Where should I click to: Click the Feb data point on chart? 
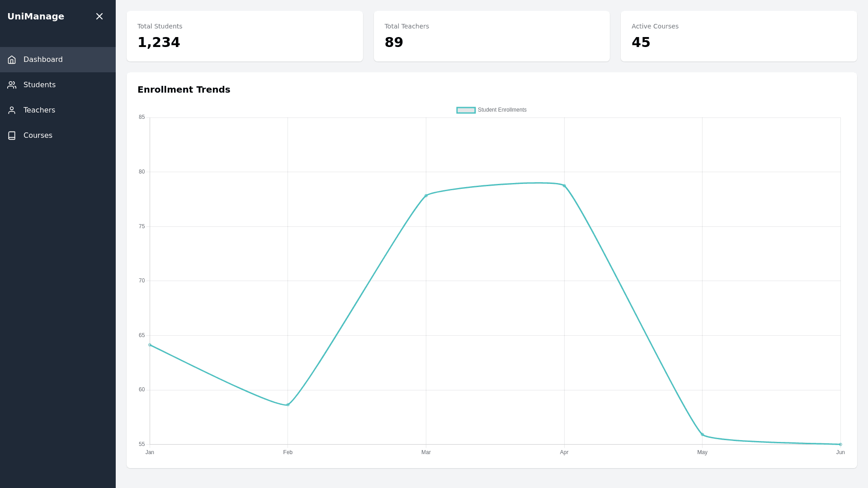point(288,404)
